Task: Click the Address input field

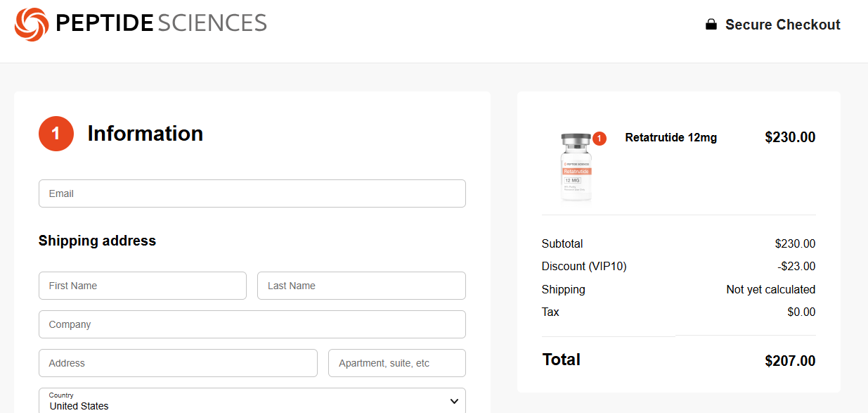Action: click(x=178, y=363)
